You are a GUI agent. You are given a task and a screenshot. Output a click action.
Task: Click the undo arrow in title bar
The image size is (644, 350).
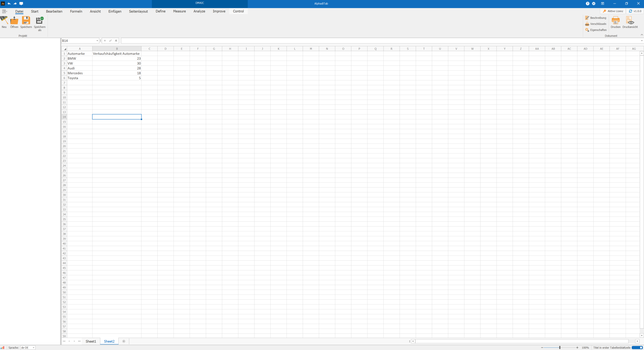pos(9,4)
